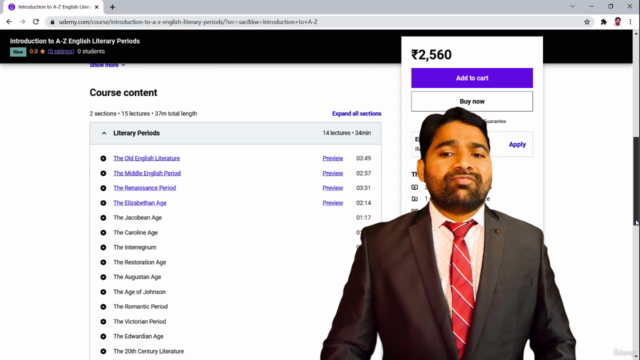The image size is (640, 360).
Task: Open Chrome three-dot menu
Action: click(x=631, y=22)
